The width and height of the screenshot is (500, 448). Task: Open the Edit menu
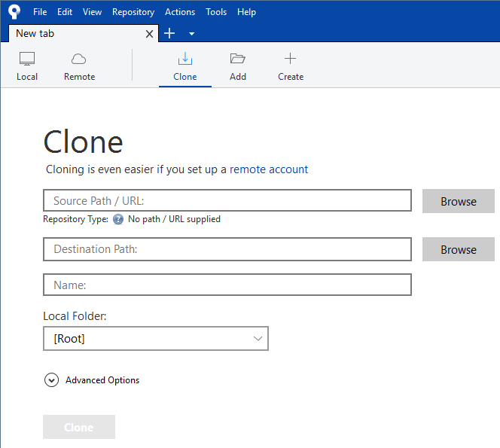point(65,12)
